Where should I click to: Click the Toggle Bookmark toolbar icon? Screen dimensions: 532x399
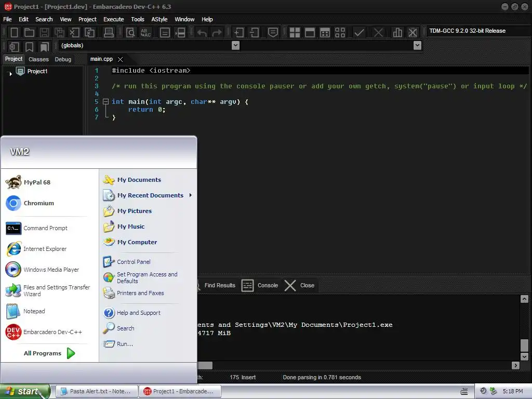click(29, 47)
